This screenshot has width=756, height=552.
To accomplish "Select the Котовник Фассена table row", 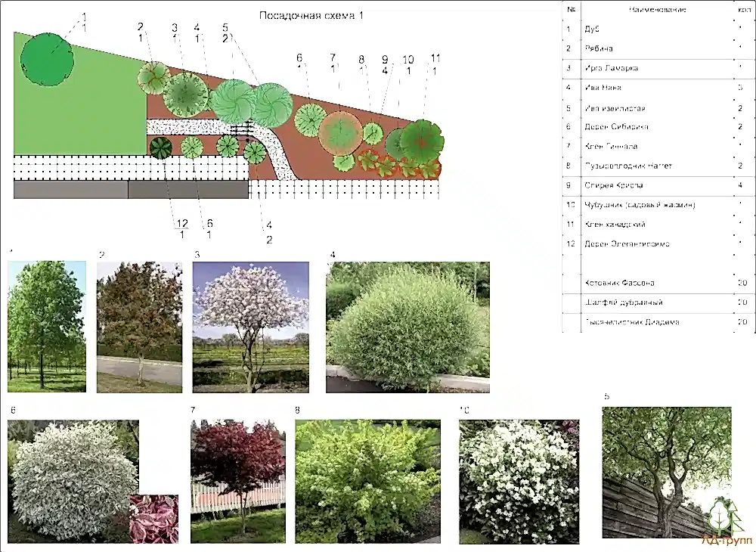I will tap(655, 283).
